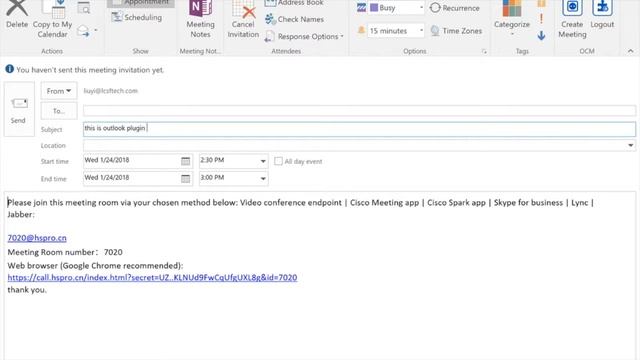
Task: Click the "Meeting Room number: 7020" line
Action: [65, 252]
